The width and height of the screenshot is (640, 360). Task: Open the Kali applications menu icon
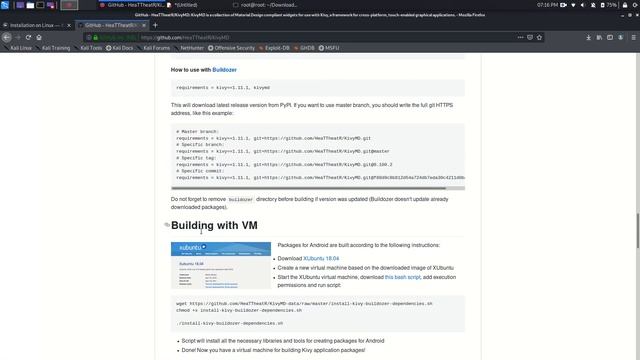5,5
